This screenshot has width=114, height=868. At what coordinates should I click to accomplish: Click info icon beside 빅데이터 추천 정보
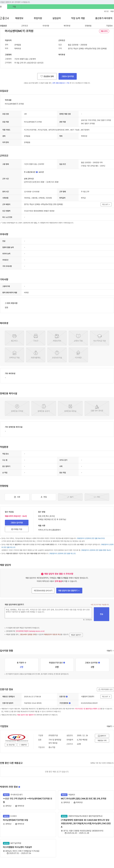point(19,787)
